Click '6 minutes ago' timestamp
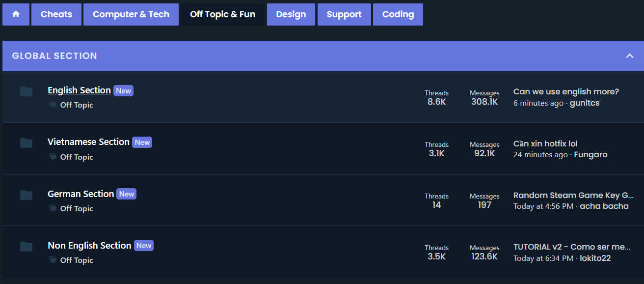Viewport: 644px width, 284px height. [538, 103]
